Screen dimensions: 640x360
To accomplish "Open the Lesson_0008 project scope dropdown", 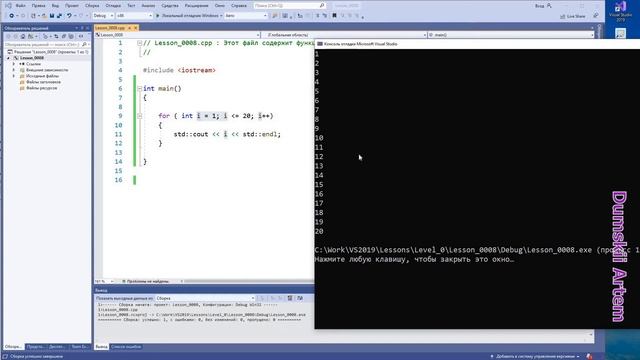I will pyautogui.click(x=178, y=35).
